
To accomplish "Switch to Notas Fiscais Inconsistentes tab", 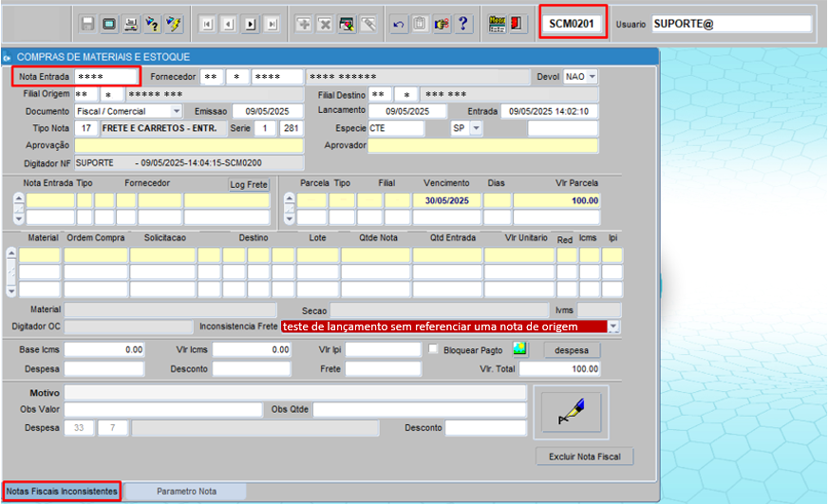I will click(x=62, y=492).
